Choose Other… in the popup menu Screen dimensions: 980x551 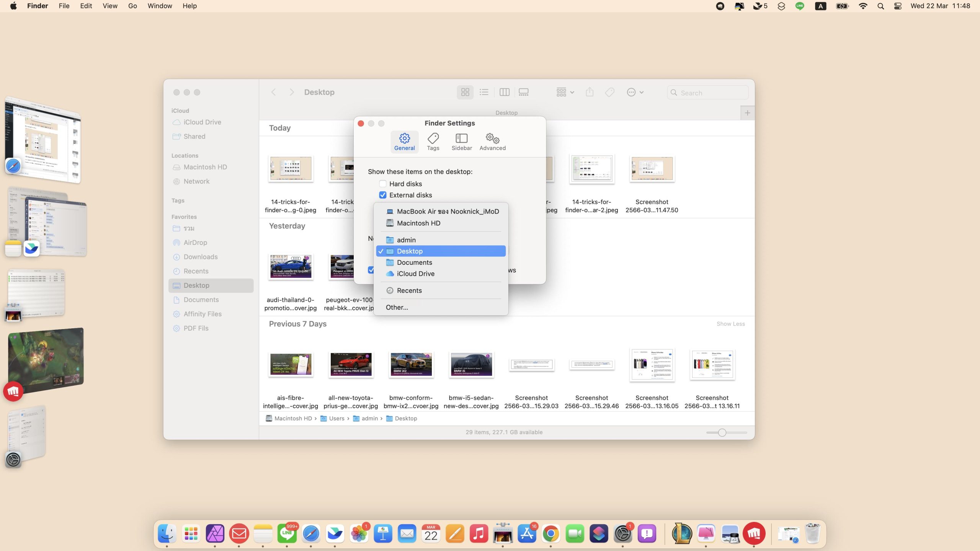397,307
